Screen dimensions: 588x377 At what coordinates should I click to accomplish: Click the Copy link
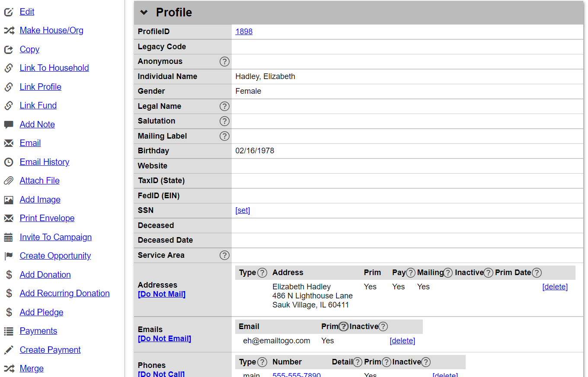(29, 49)
